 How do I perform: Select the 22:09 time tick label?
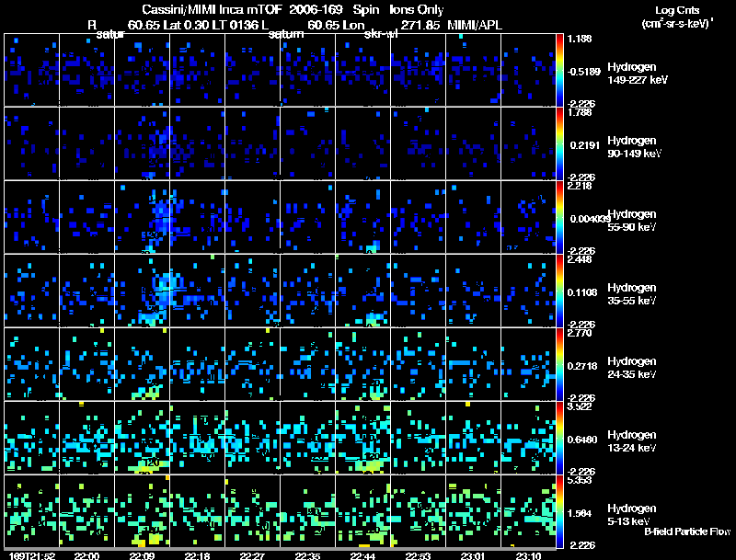tap(142, 555)
